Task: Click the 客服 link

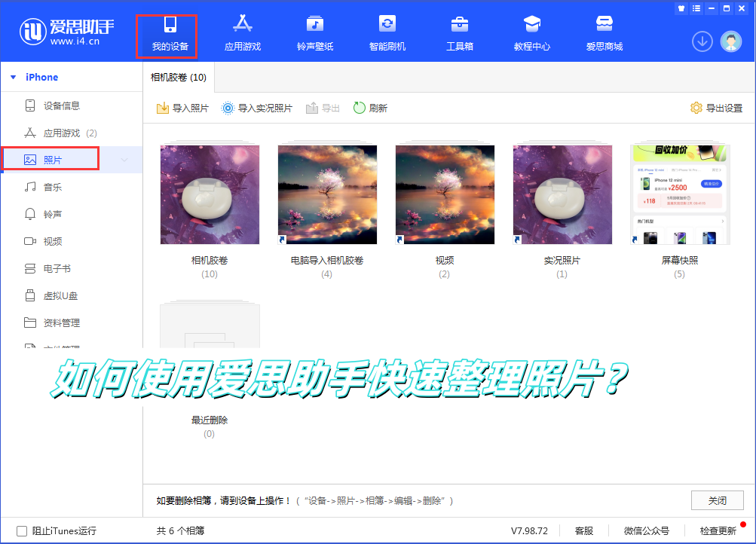Action: point(584,531)
